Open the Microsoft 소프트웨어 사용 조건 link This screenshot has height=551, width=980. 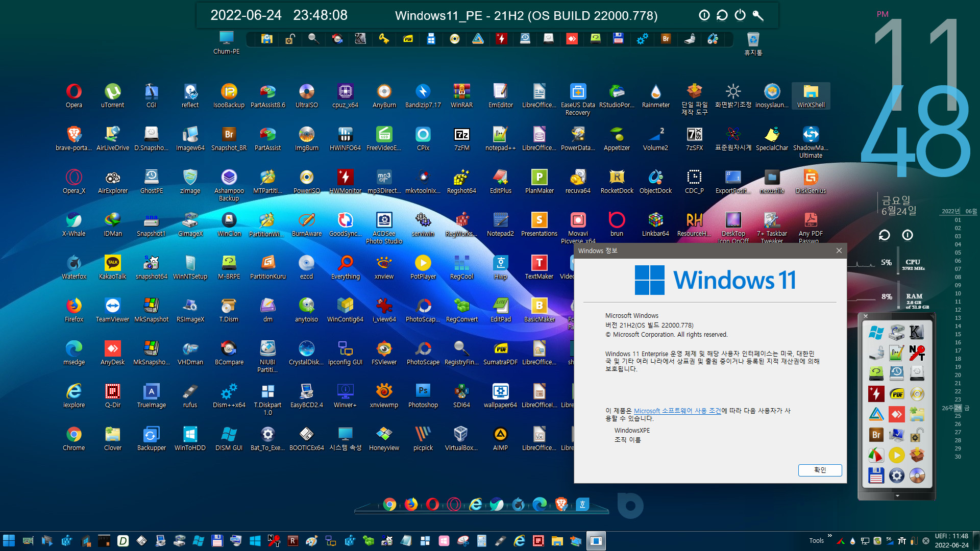coord(677,411)
